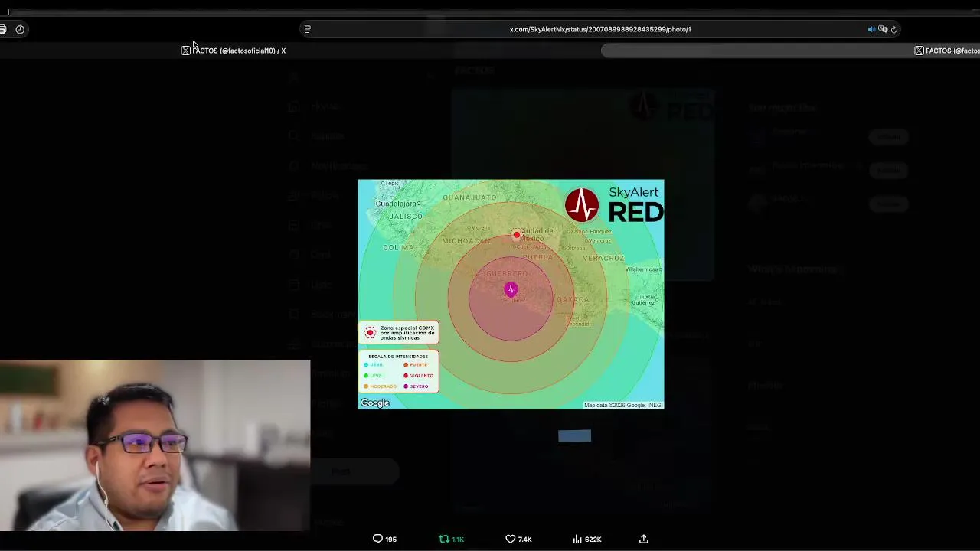This screenshot has height=551, width=980.
Task: Click the webcam video overlay of the presenter
Action: (155, 445)
